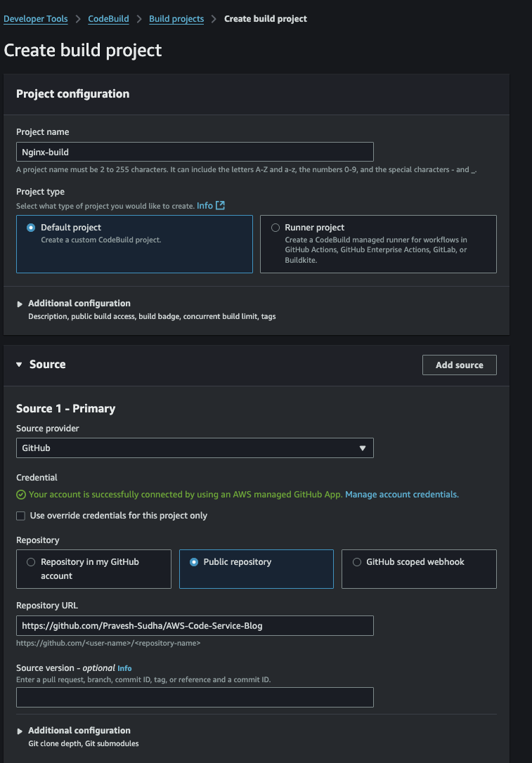
Task: Open Manage account credentials link
Action: (x=401, y=495)
